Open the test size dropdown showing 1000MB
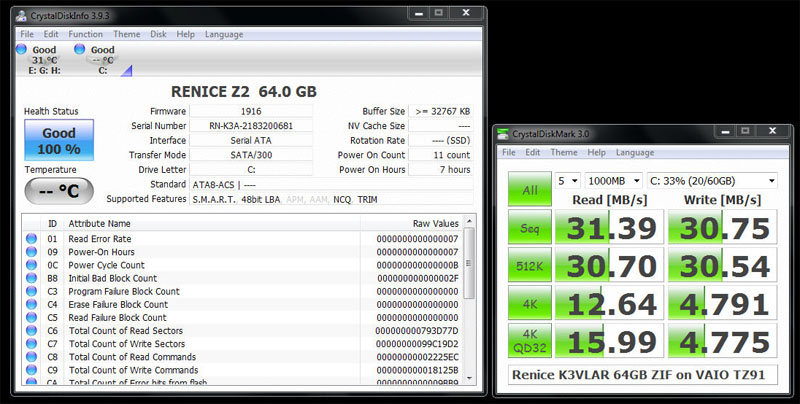The height and width of the screenshot is (404, 800). (613, 181)
